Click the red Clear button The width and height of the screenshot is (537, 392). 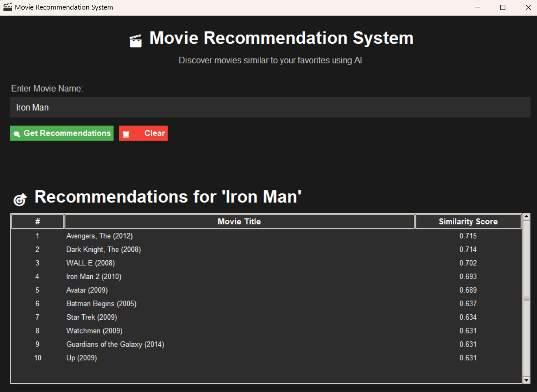143,133
